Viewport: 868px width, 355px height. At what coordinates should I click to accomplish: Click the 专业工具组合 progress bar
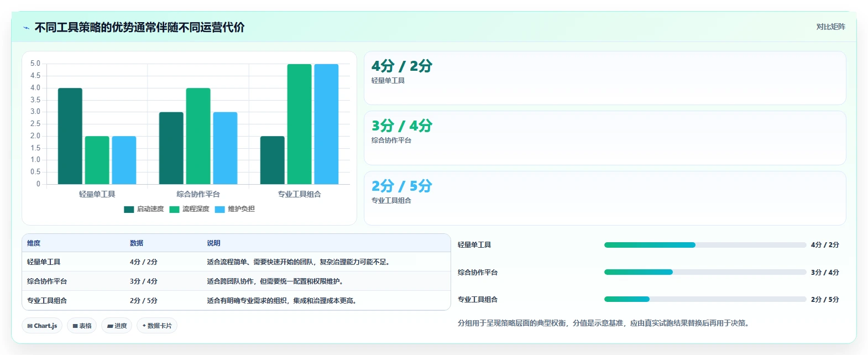tap(705, 299)
